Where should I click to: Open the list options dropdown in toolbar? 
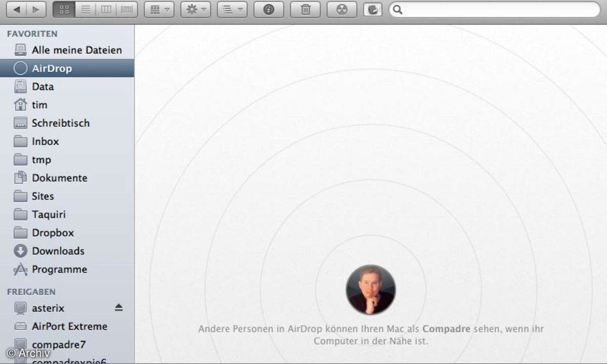coord(232,9)
